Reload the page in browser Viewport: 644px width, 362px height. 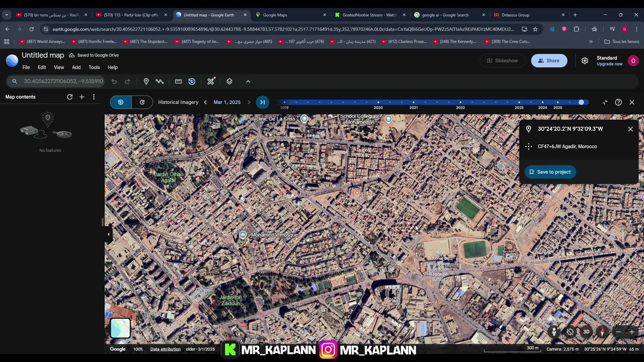[x=31, y=29]
